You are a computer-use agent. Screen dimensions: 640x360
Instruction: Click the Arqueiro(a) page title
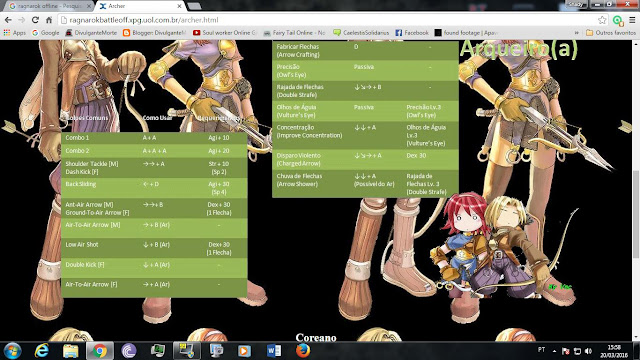pos(519,49)
